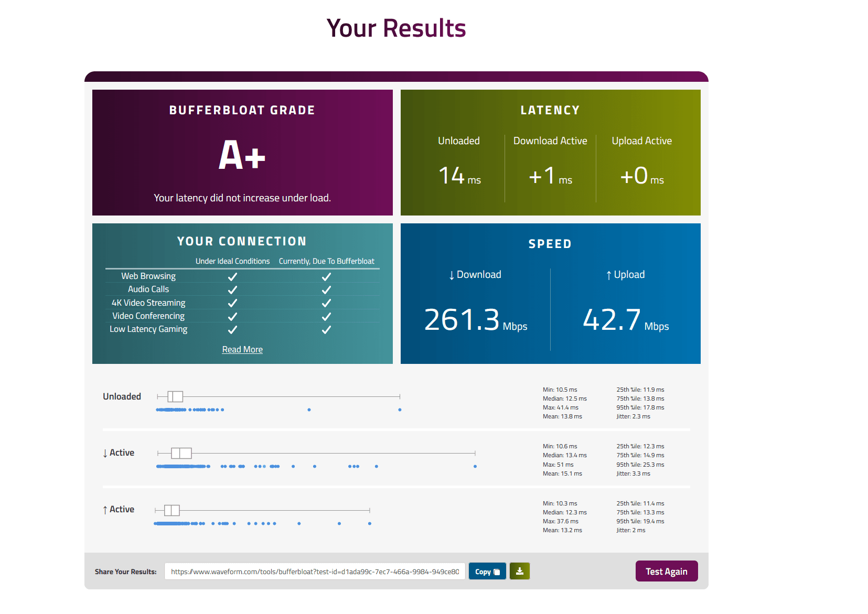
Task: Click the Under Ideal Conditions column header
Action: pos(233,261)
